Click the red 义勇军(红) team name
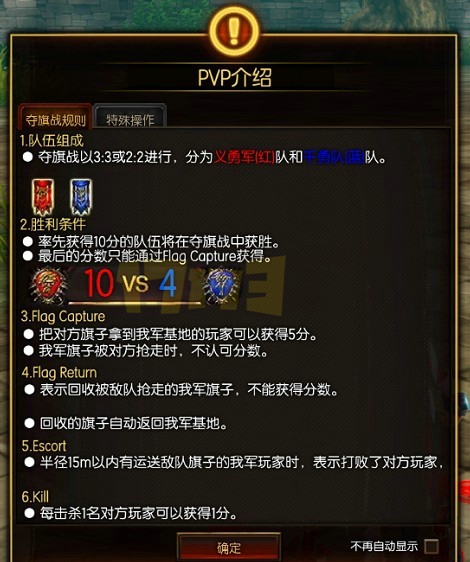The image size is (470, 562). point(245,157)
